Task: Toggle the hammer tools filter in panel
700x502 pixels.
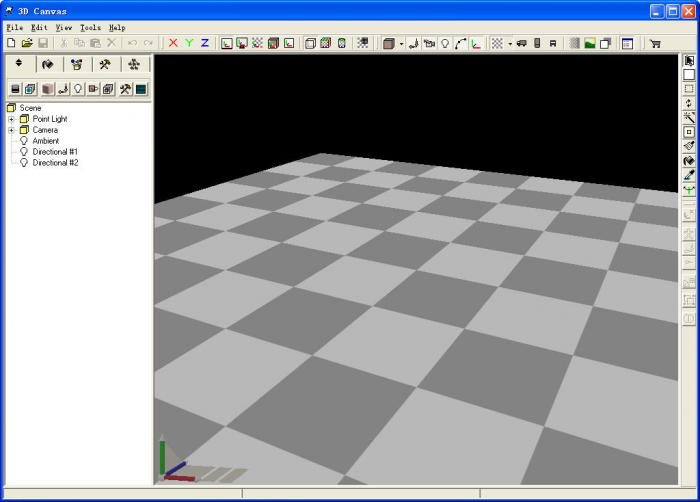Action: pyautogui.click(x=125, y=89)
